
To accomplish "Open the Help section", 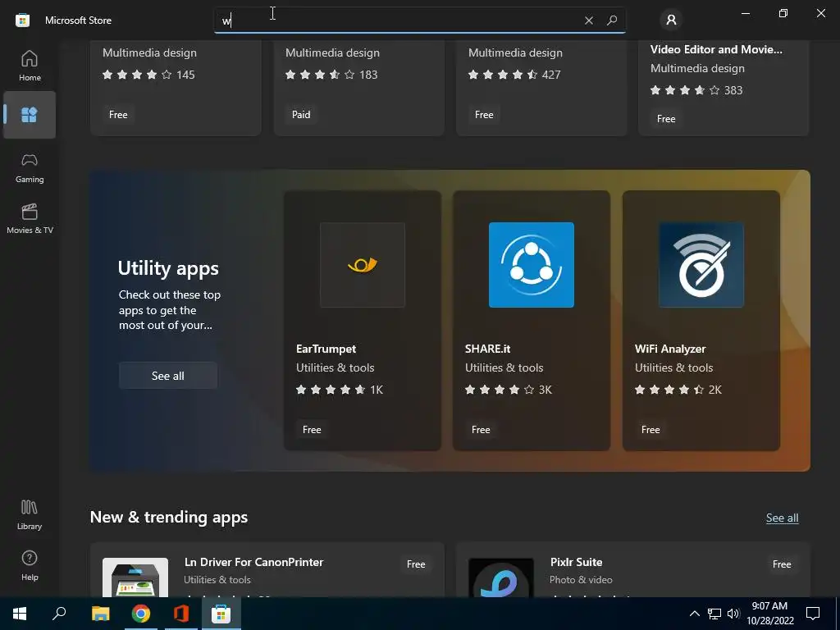I will click(30, 566).
